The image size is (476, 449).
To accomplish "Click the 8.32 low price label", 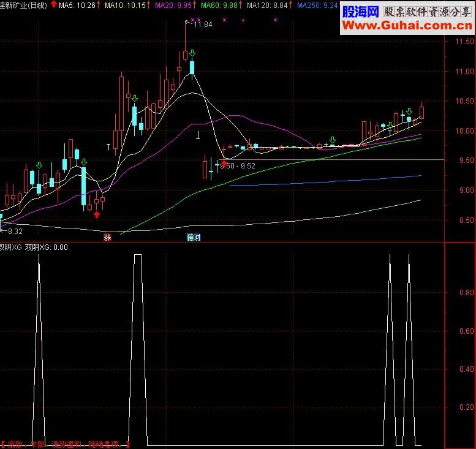I will tap(15, 232).
